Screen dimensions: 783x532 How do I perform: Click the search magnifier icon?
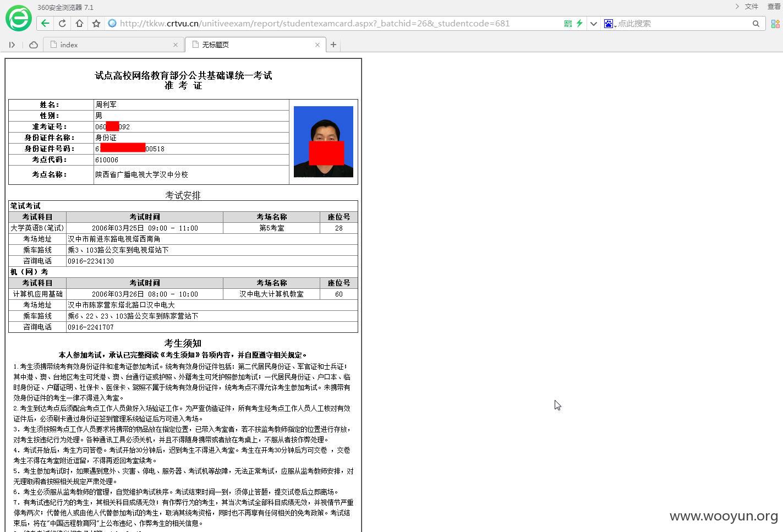click(756, 24)
